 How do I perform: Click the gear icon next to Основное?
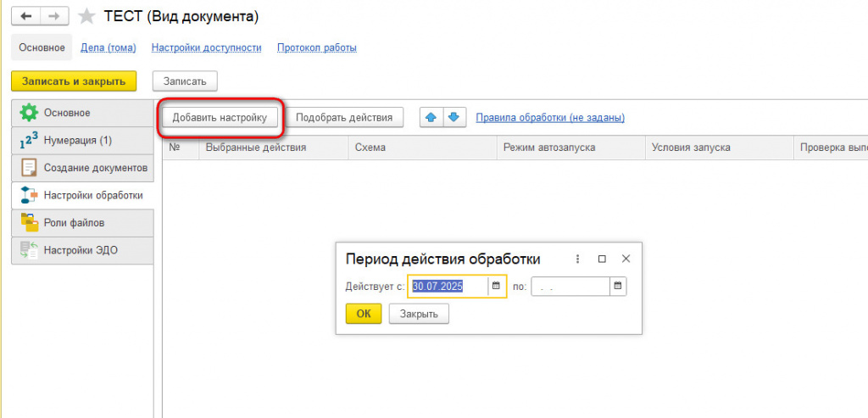(x=28, y=113)
